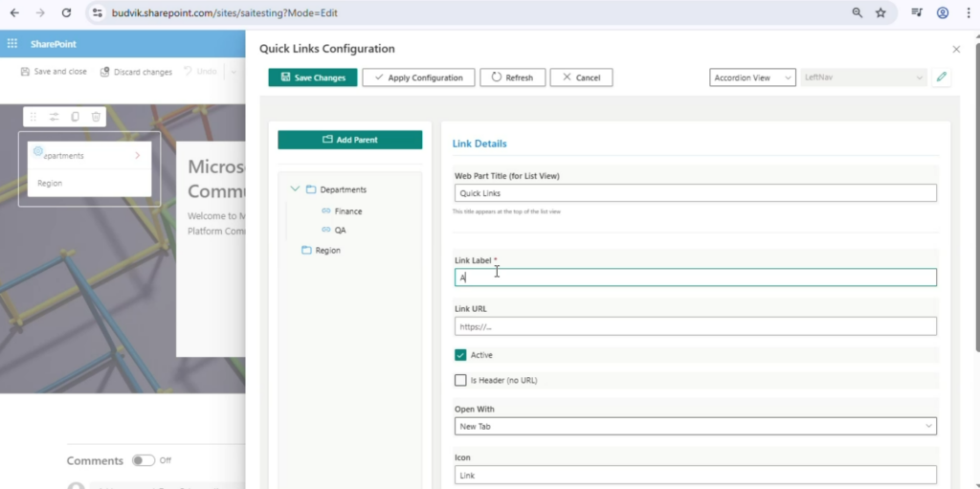Uncheck the Active checkbox
This screenshot has width=980, height=489.
click(x=460, y=355)
